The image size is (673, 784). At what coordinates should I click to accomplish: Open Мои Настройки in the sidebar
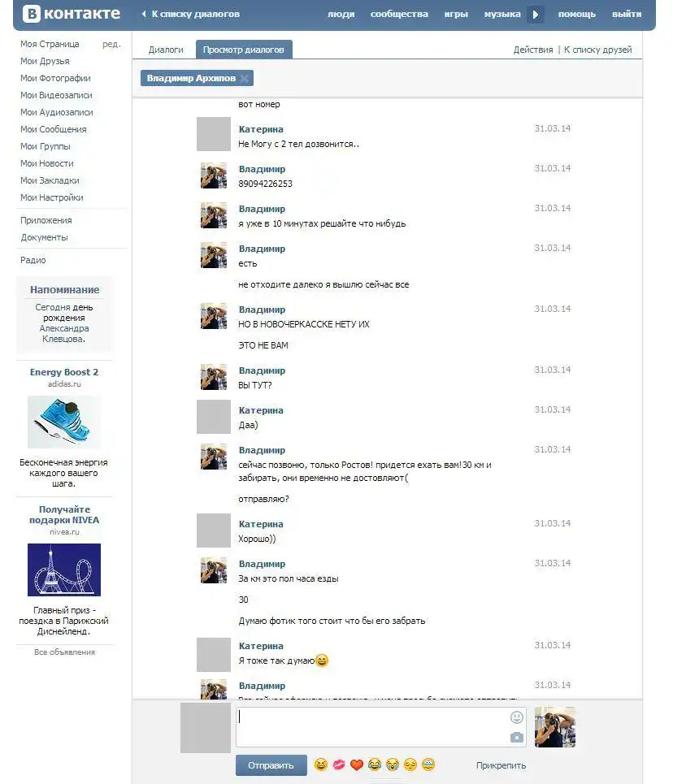coord(51,197)
